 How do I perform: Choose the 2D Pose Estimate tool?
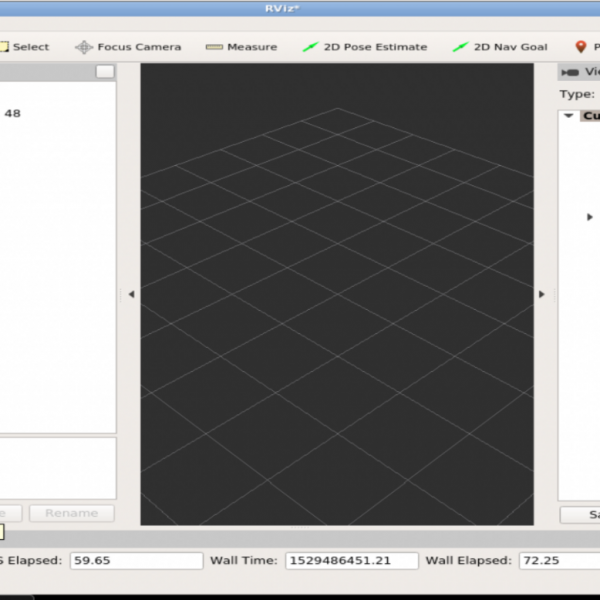click(365, 47)
